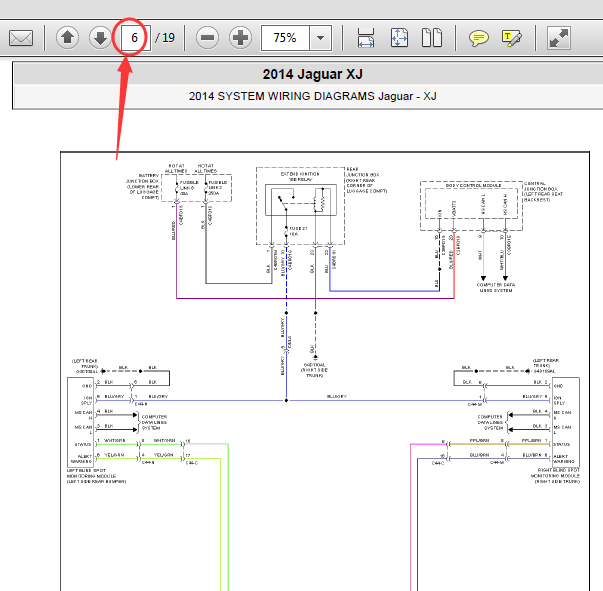This screenshot has height=591, width=603.
Task: Zoom in with the plus button
Action: click(240, 38)
